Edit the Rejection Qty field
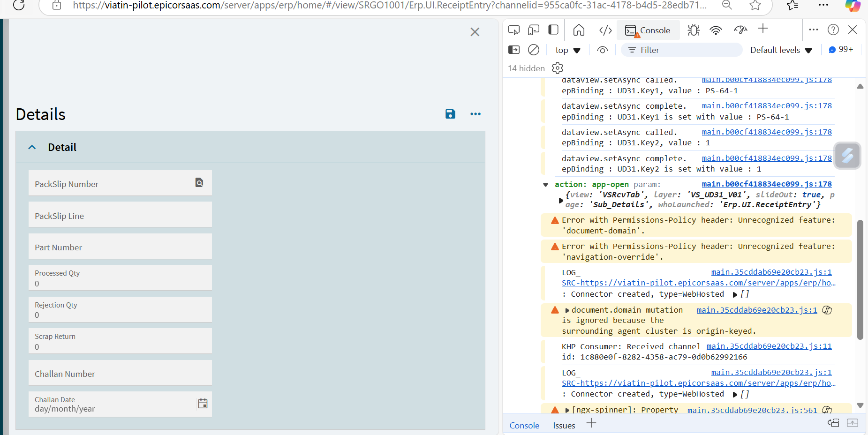Viewport: 868px width, 435px height. click(x=120, y=310)
